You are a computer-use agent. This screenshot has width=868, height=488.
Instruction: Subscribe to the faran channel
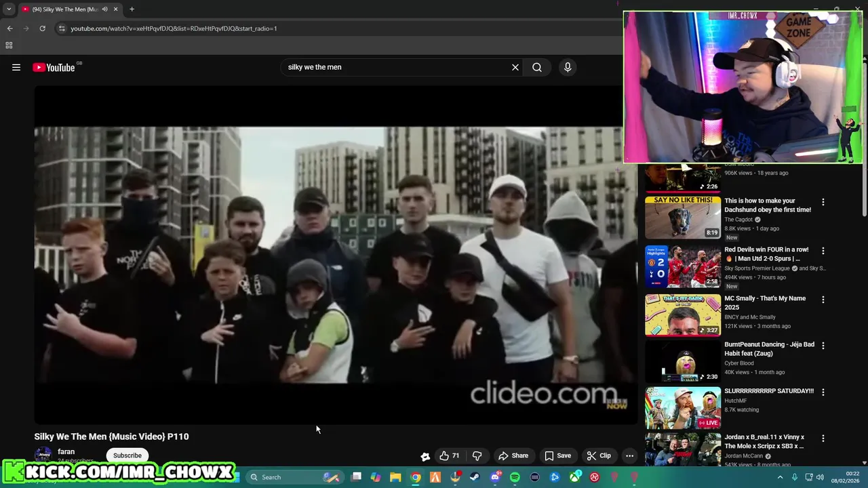tap(127, 455)
